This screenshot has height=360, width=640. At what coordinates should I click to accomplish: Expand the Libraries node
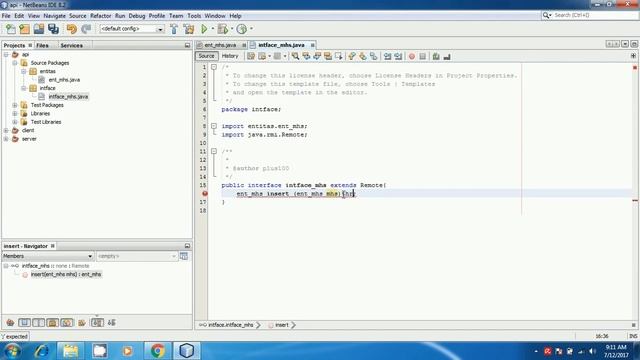pyautogui.click(x=15, y=113)
